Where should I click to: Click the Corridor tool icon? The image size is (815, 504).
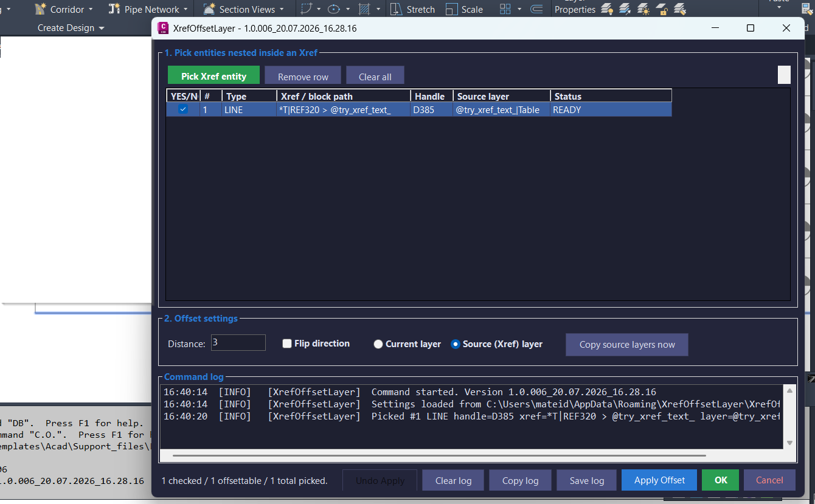pos(41,9)
